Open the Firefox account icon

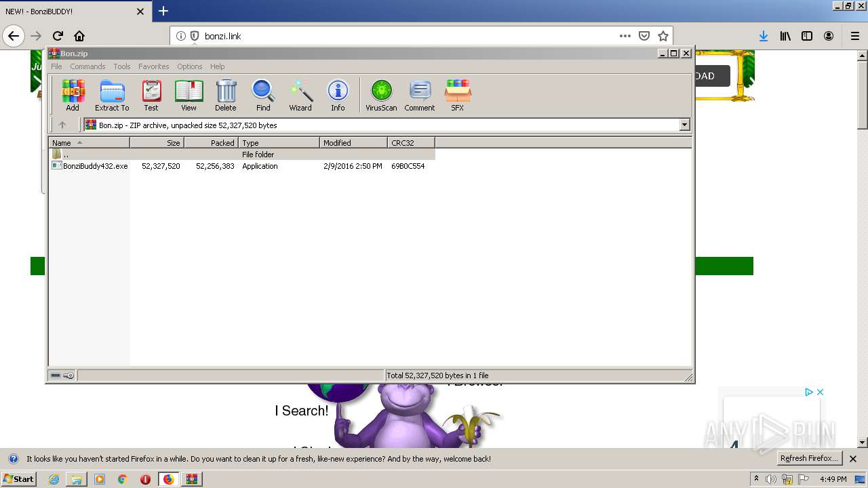coord(829,36)
